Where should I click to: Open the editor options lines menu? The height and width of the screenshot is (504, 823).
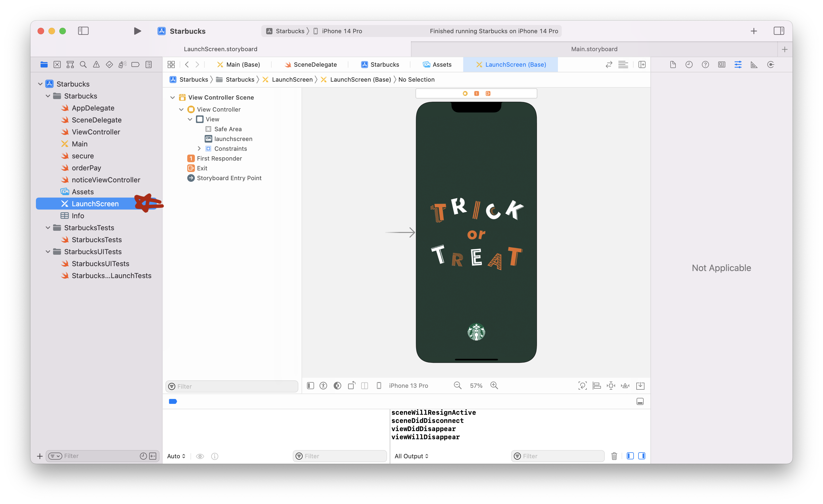point(623,64)
